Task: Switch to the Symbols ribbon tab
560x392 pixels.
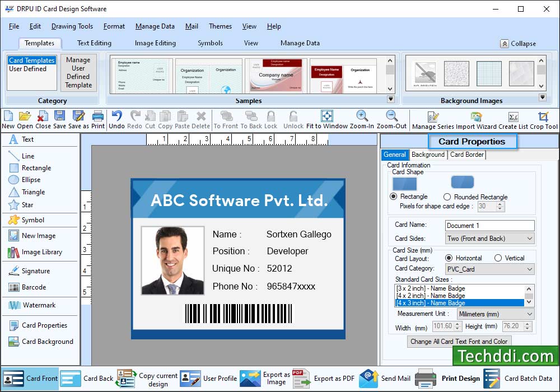Action: (x=211, y=43)
